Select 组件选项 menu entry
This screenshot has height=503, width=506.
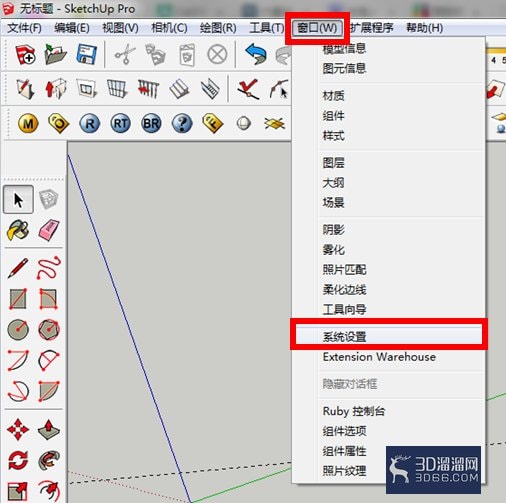(344, 431)
